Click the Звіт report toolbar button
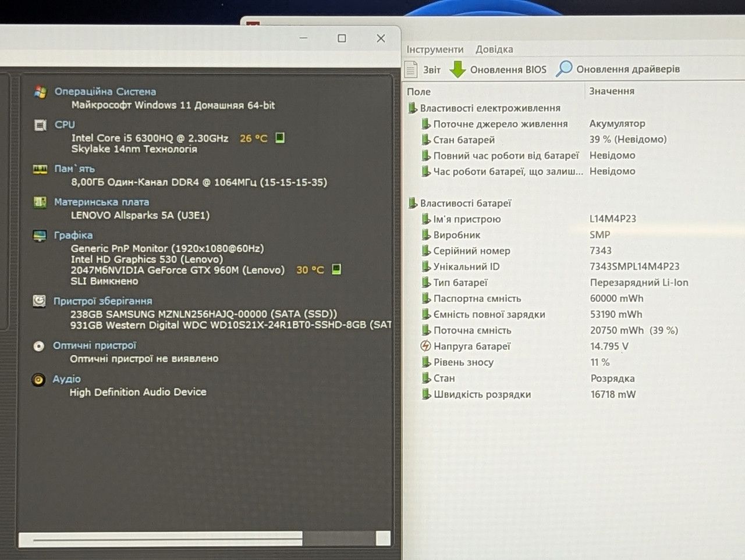 423,70
